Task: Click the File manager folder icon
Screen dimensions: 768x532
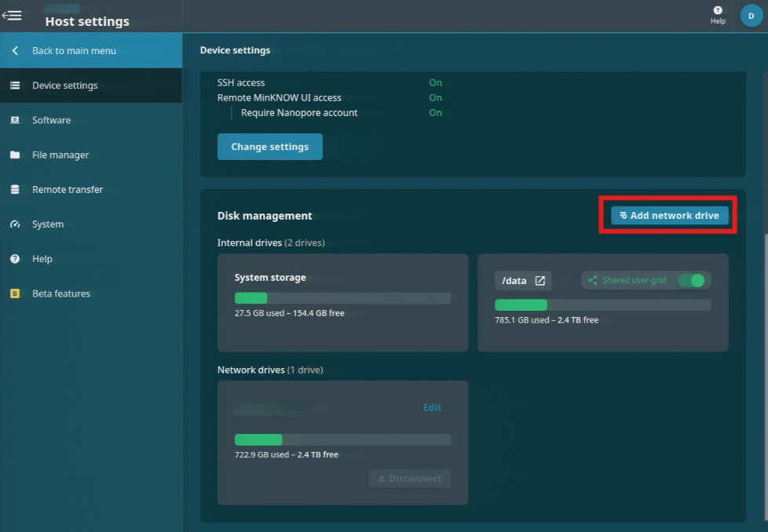Action: point(15,155)
